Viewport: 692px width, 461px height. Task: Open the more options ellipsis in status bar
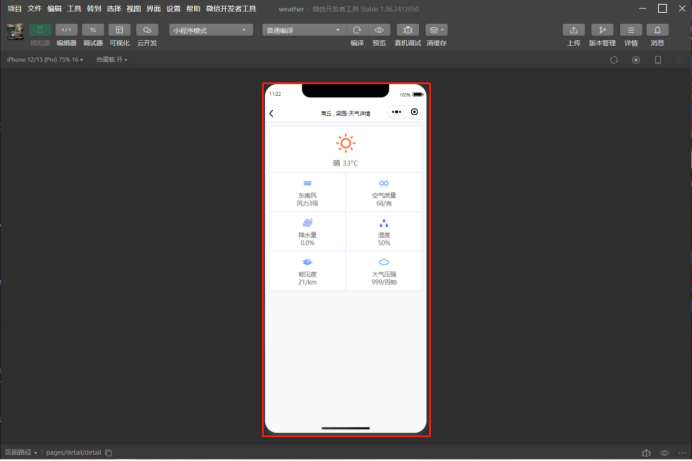point(682,453)
